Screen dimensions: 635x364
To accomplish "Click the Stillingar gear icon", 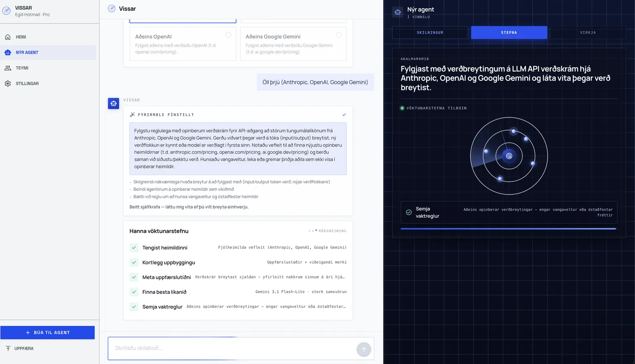I will (x=8, y=83).
